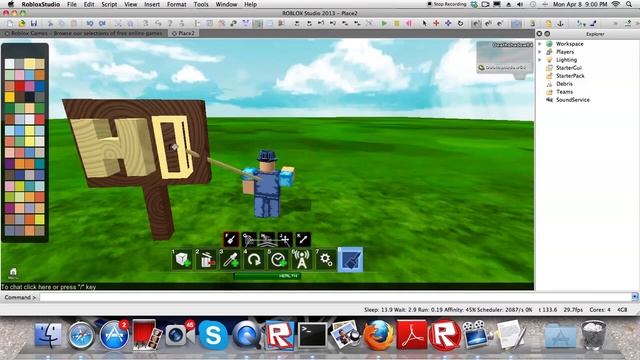Select the trash delete tool in slot 2
This screenshot has height=360, width=640.
click(206, 260)
